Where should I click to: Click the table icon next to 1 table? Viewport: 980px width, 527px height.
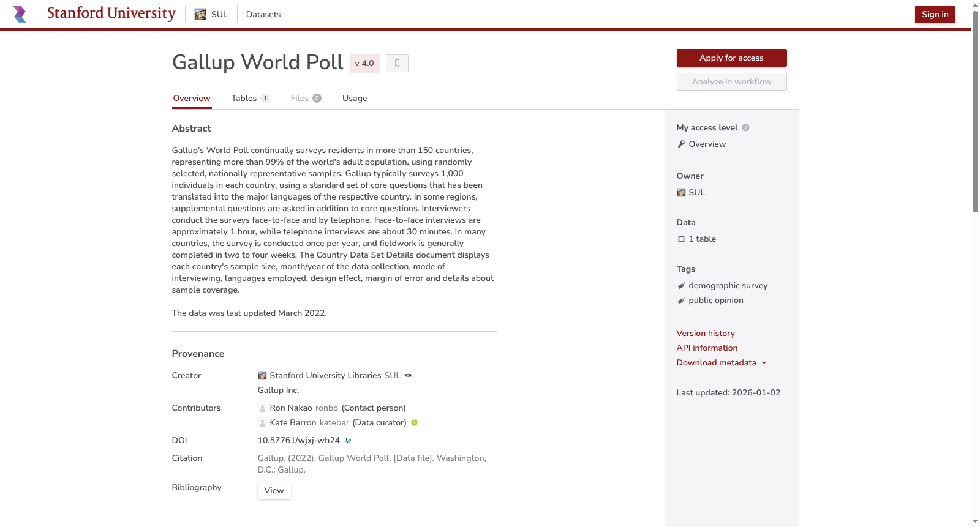tap(681, 239)
